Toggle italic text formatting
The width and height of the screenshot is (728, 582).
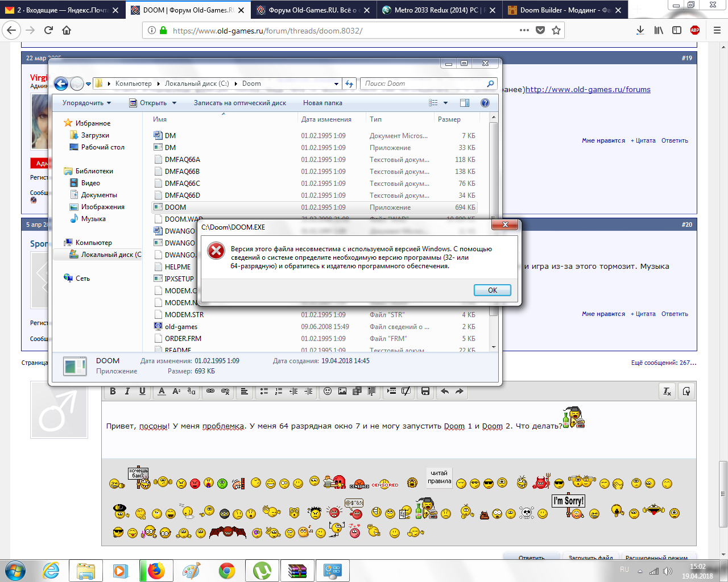(x=127, y=391)
